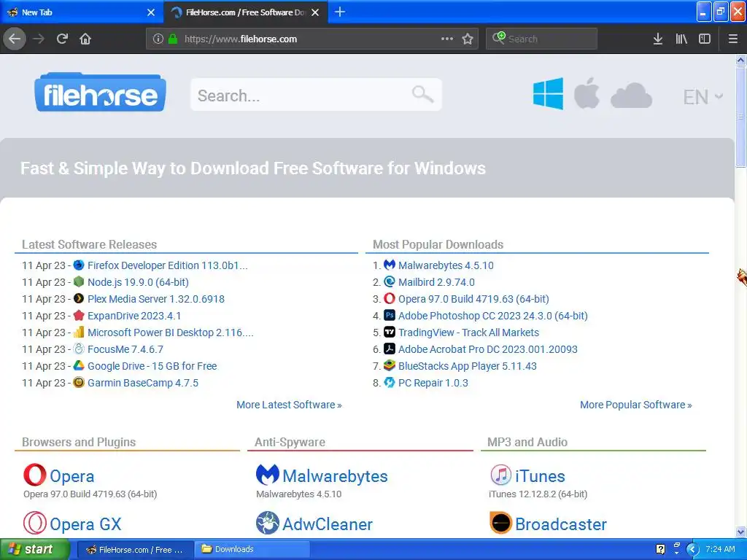Screen dimensions: 747x560
Task: Open the AdwCleaner title link
Action: (x=328, y=524)
